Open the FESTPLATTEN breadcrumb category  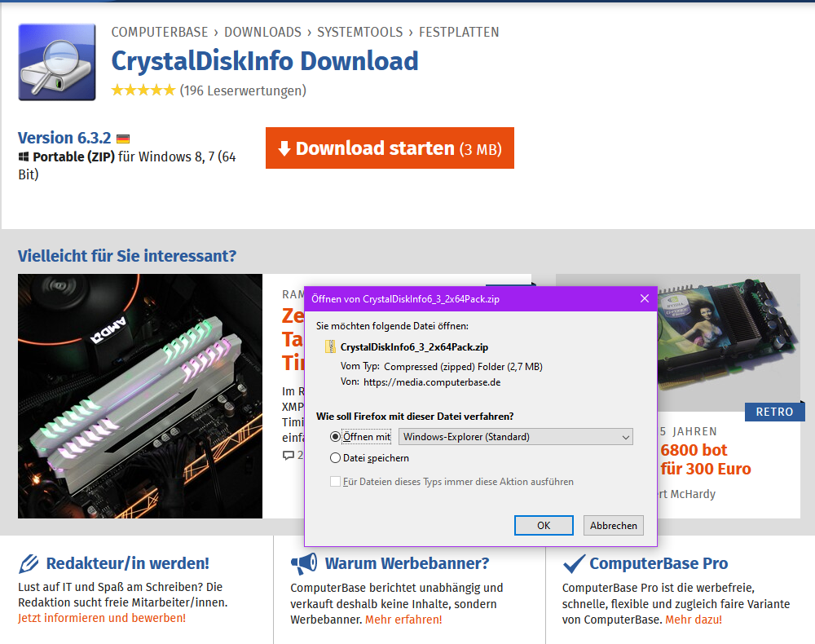tap(459, 33)
